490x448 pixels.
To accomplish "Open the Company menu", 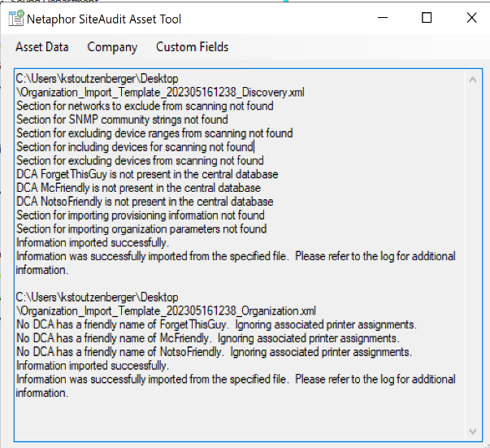I will point(112,47).
